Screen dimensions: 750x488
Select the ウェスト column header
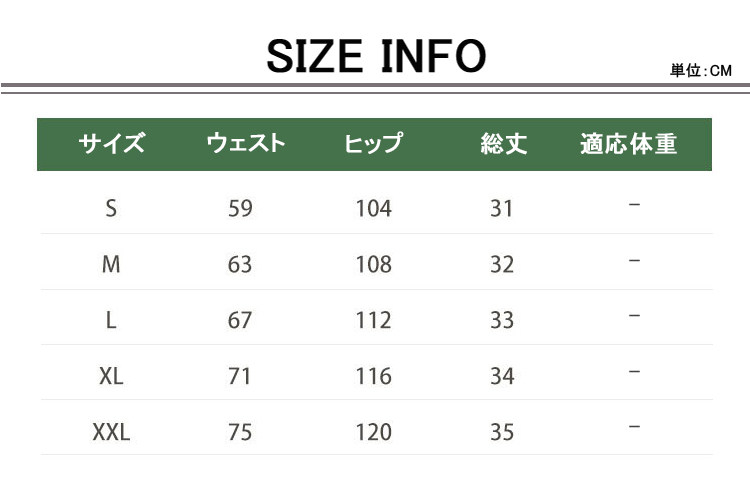point(245,144)
